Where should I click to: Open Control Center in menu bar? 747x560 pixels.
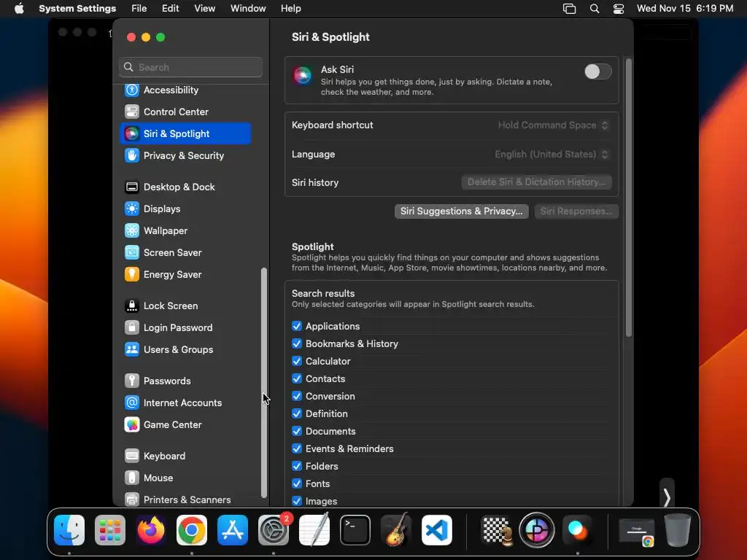tap(619, 9)
